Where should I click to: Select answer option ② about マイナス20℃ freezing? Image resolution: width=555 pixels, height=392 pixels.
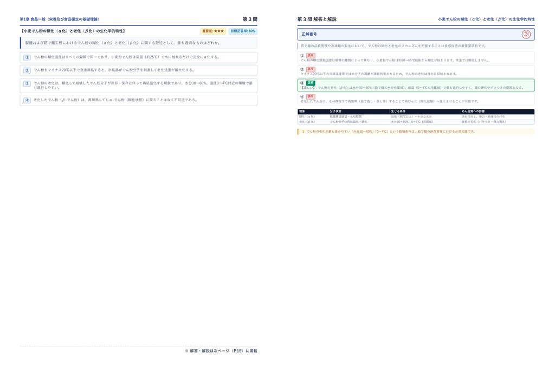pos(138,70)
